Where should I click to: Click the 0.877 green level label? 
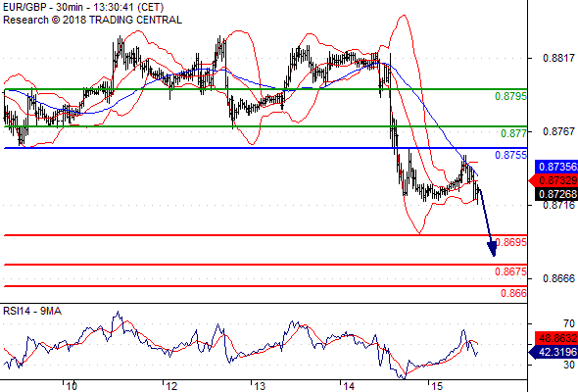(514, 133)
